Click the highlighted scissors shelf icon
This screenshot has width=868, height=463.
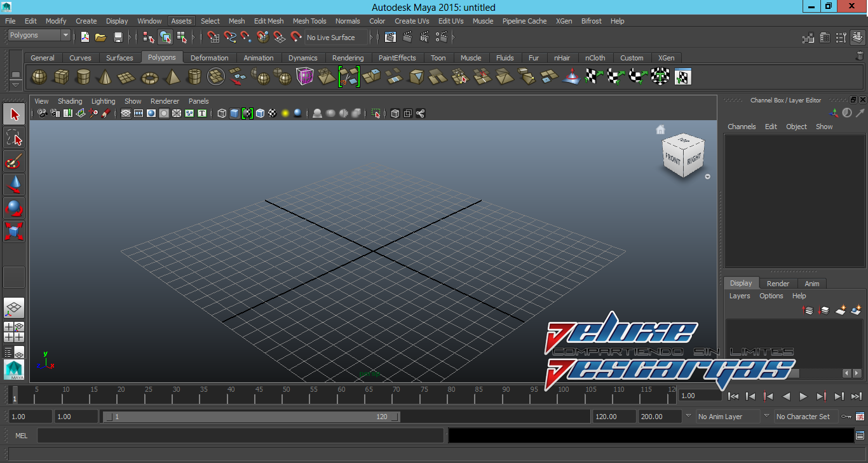[x=349, y=77]
